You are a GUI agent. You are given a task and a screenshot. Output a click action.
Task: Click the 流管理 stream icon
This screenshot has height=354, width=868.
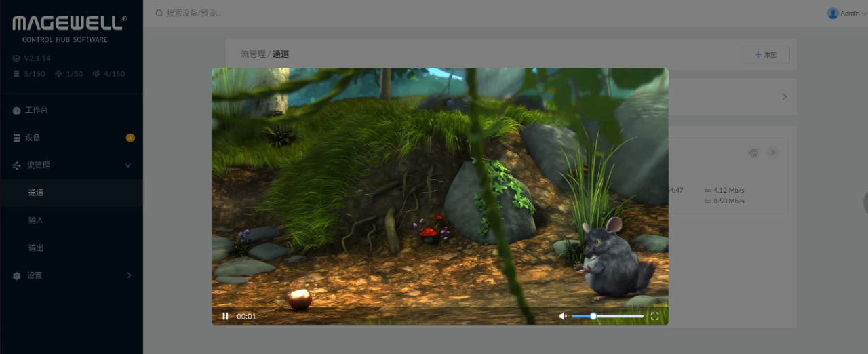(x=17, y=165)
